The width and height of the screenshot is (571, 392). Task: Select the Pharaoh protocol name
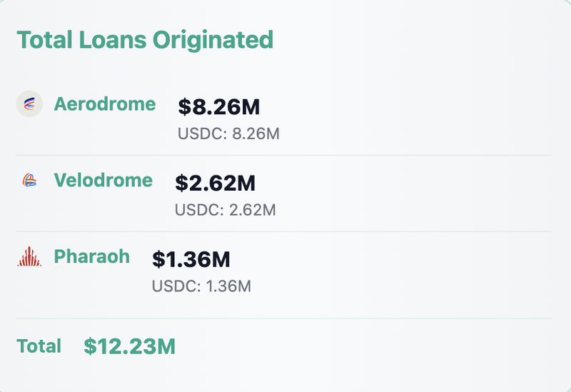92,256
